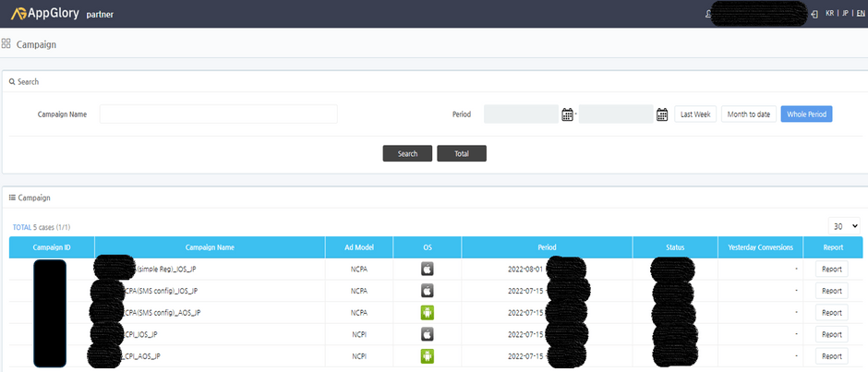
Task: Open the start date calendar picker
Action: click(568, 114)
